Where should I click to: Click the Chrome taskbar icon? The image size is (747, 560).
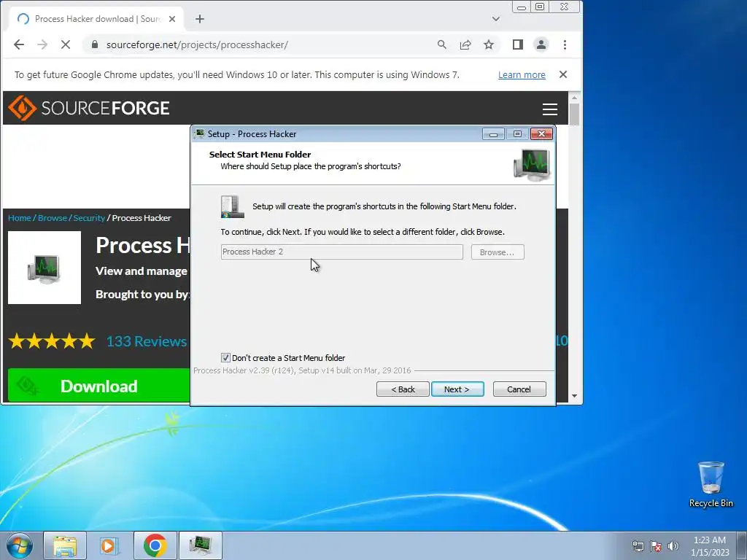[x=155, y=545]
